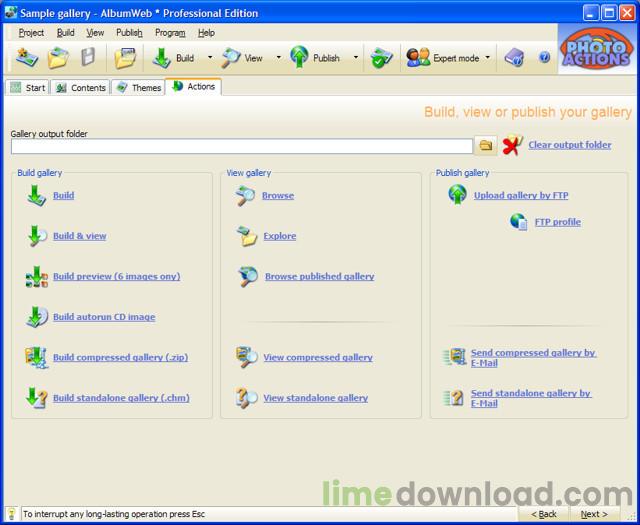640x525 pixels.
Task: Click Build autorun CD image link
Action: [x=104, y=317]
